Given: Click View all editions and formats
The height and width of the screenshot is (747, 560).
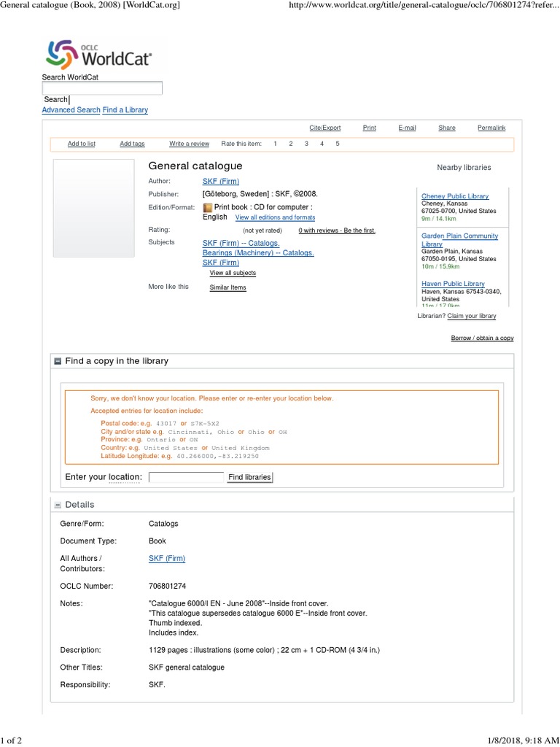Looking at the screenshot, I should pyautogui.click(x=275, y=217).
